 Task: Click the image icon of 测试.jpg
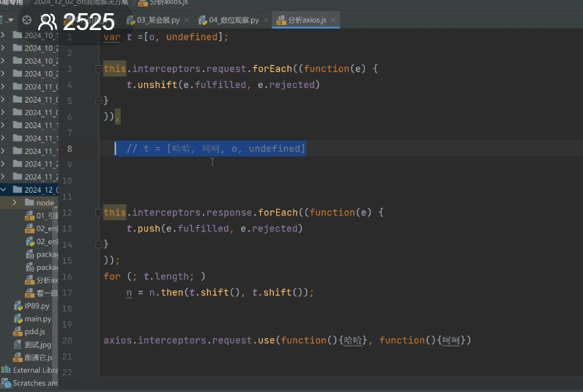[x=18, y=345]
